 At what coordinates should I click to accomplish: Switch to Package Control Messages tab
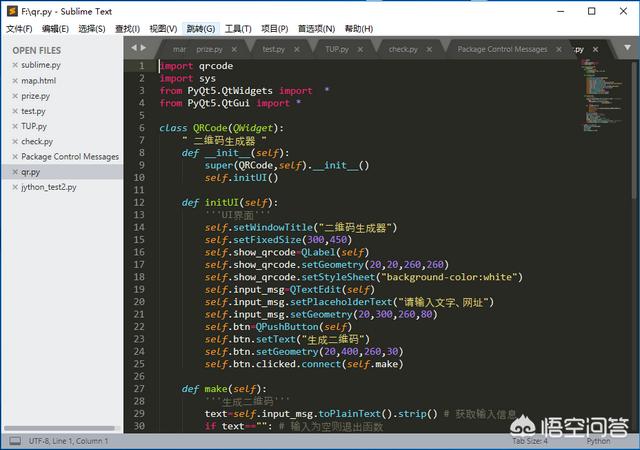[502, 49]
